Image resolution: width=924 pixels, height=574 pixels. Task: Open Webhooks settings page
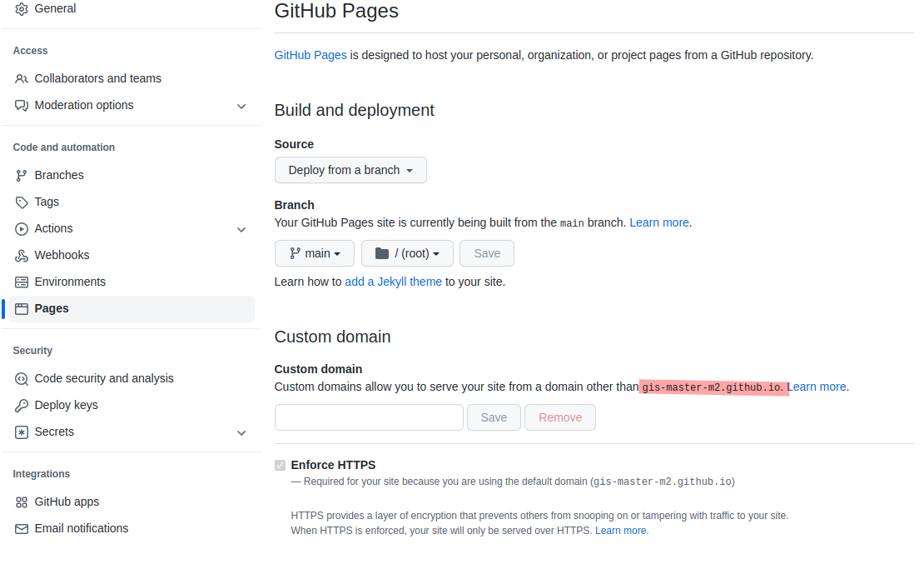pyautogui.click(x=62, y=255)
